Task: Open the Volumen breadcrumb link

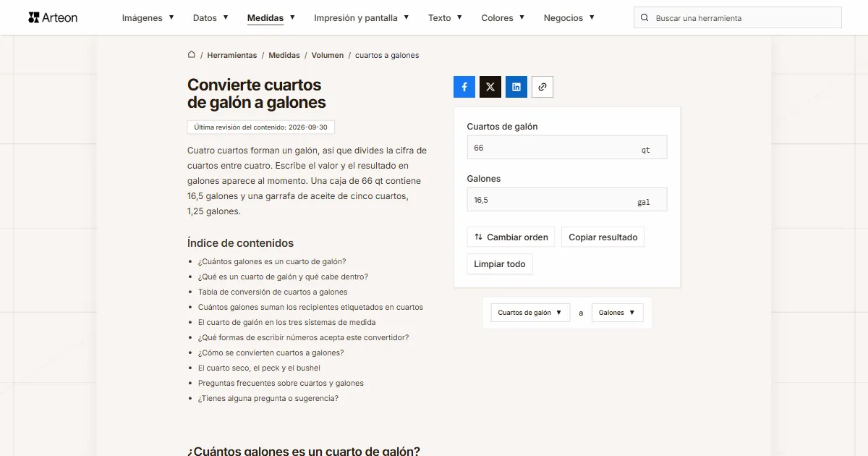Action: pyautogui.click(x=328, y=55)
